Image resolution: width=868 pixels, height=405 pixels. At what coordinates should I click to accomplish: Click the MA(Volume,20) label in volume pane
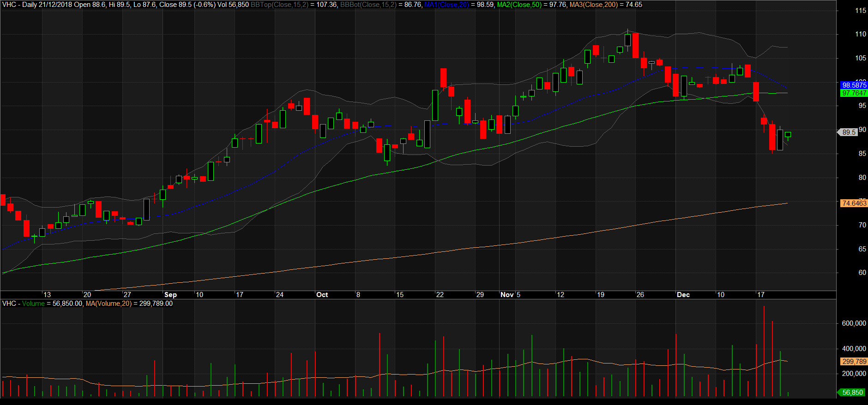point(108,304)
